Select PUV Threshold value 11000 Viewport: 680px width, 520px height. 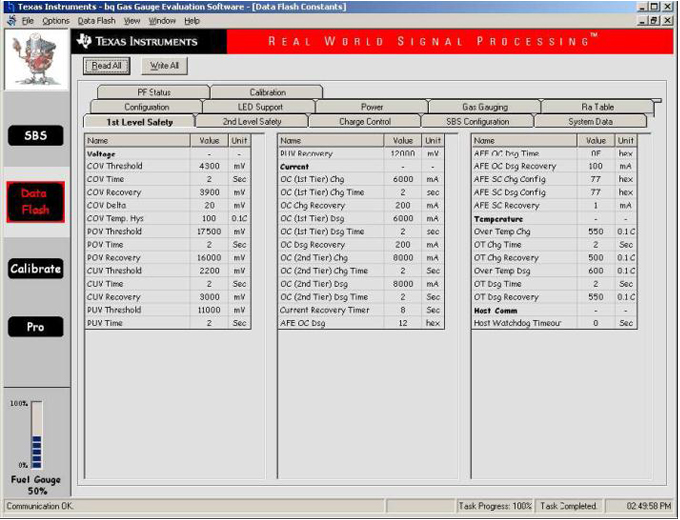pyautogui.click(x=209, y=310)
